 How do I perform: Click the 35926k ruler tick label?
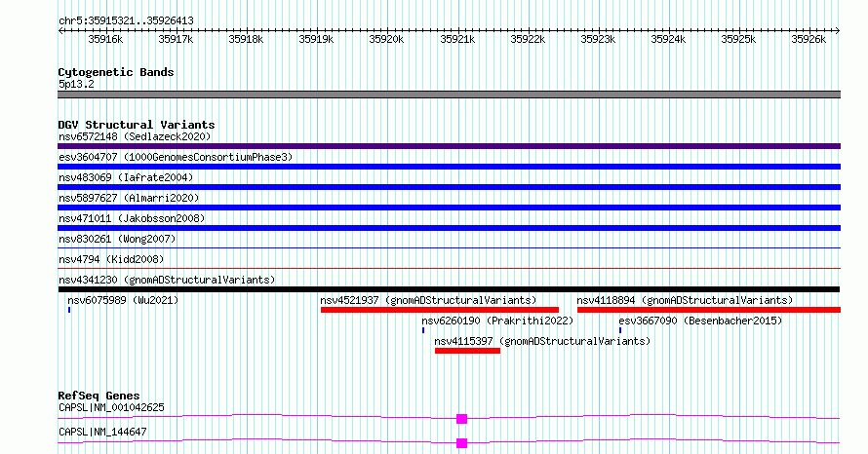tap(809, 39)
